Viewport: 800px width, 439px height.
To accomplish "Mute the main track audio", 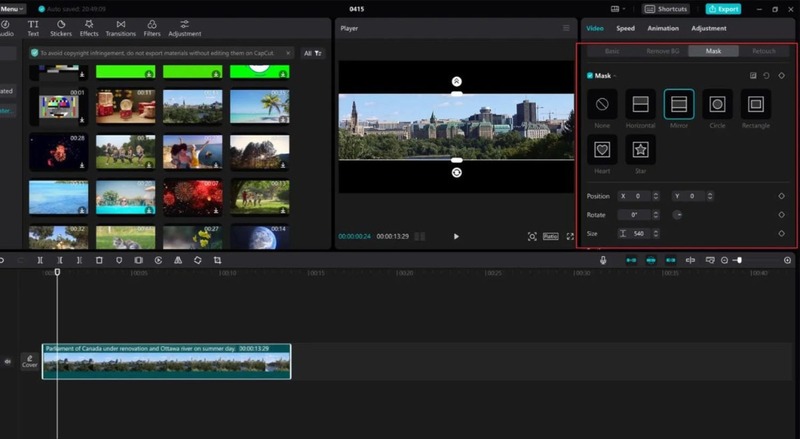I will 8,361.
